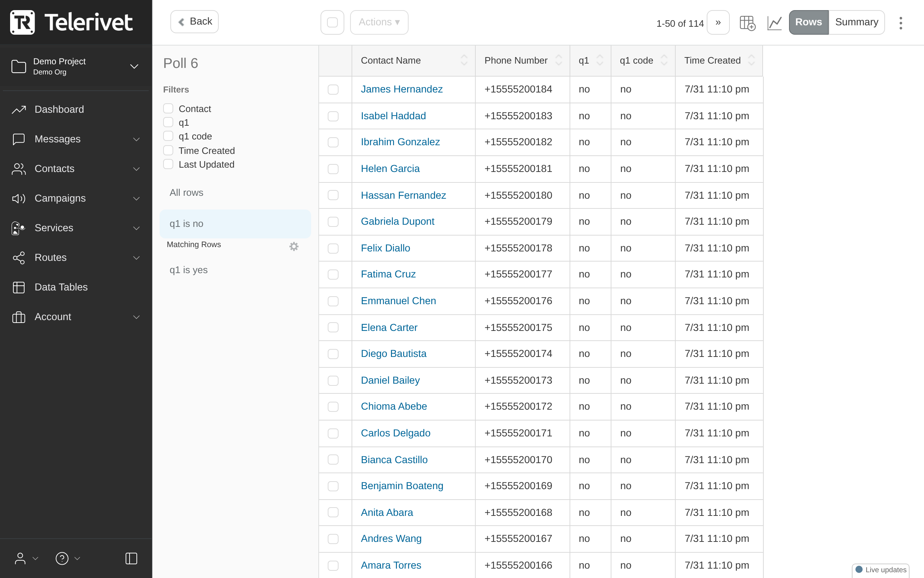
Task: Click the Services icon in sidebar
Action: point(19,228)
